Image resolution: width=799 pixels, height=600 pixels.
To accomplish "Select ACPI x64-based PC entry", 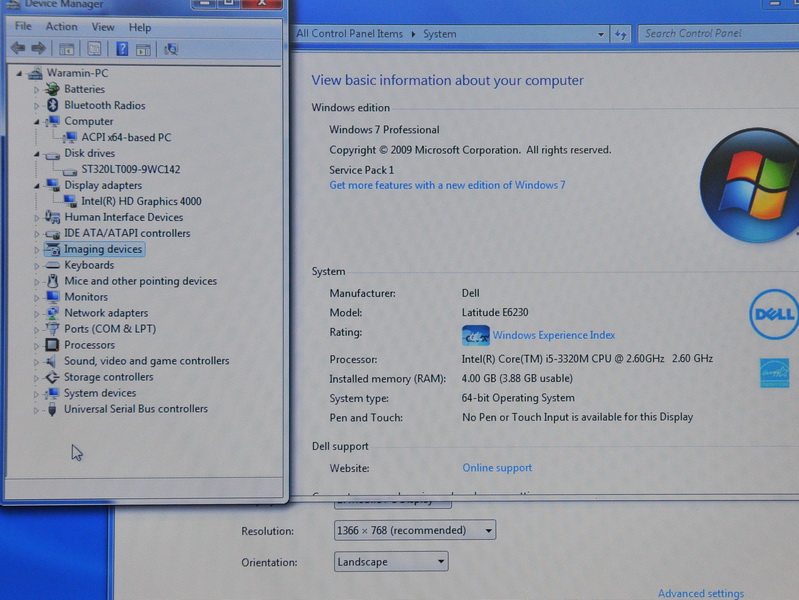I will pos(126,138).
